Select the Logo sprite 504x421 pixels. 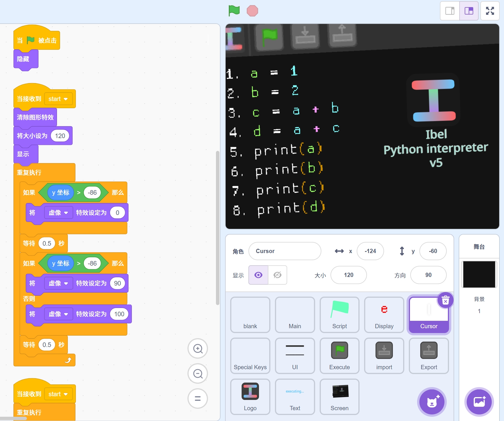pos(250,397)
